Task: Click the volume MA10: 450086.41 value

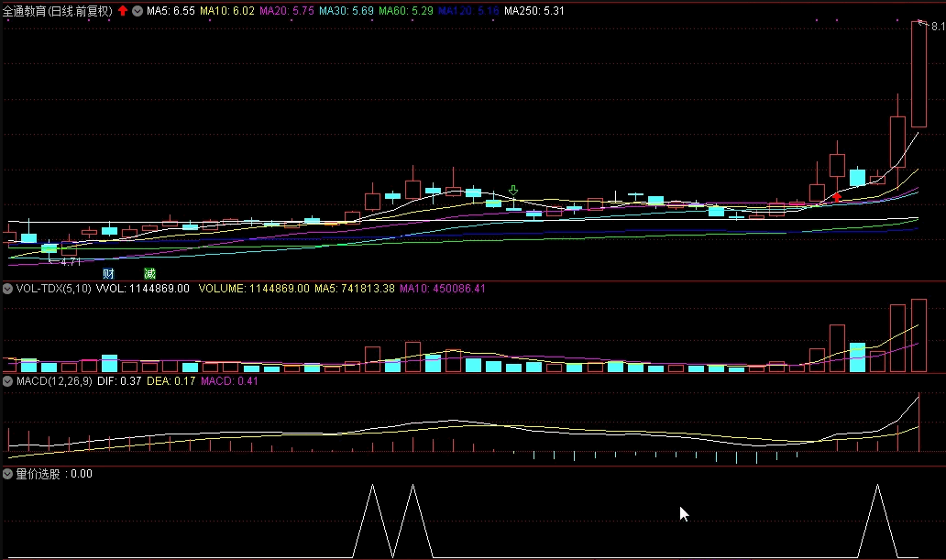Action: point(442,289)
